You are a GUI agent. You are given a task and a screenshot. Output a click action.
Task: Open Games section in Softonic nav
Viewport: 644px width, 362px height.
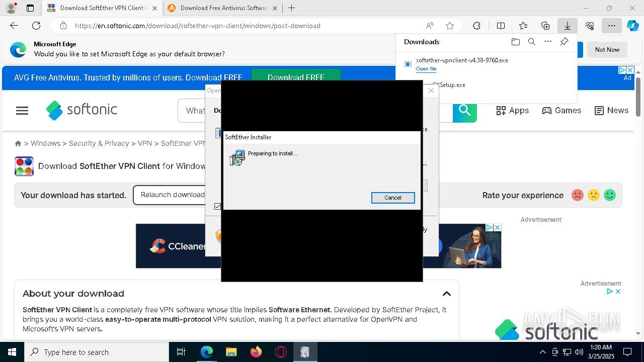coord(561,111)
